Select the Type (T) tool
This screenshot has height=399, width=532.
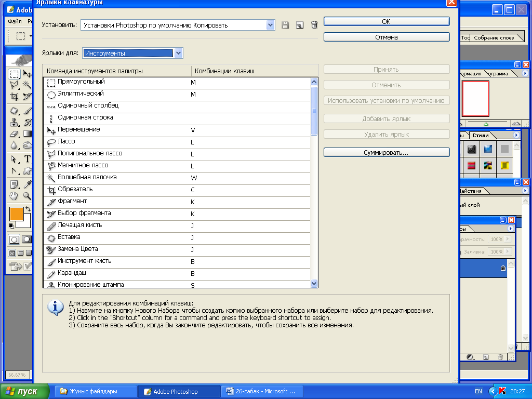(x=27, y=159)
